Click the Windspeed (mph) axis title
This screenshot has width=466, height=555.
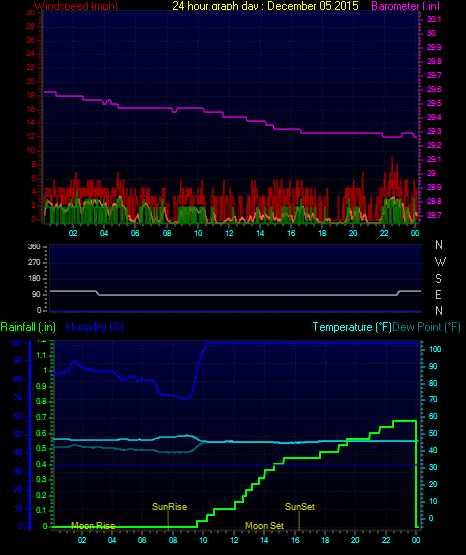[76, 5]
